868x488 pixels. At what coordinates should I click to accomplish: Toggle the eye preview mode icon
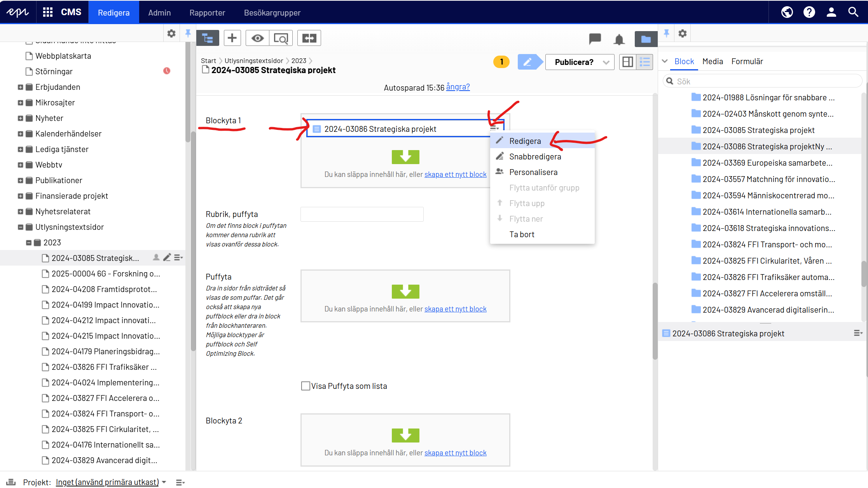click(257, 38)
